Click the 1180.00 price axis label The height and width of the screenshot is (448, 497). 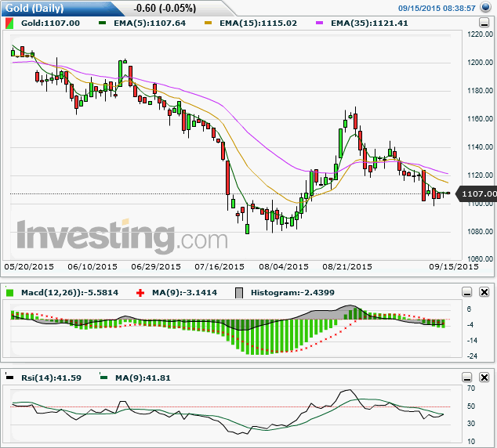(x=481, y=91)
